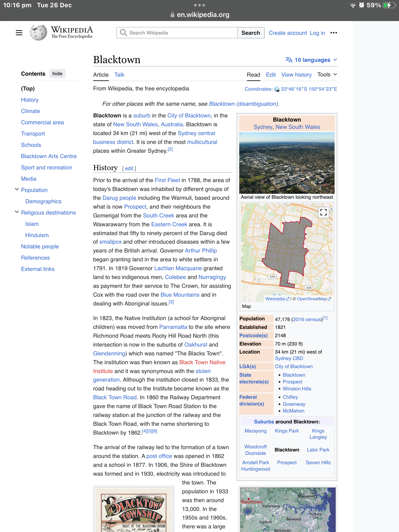399x532 pixels.
Task: Open the Tools dropdown menu
Action: point(327,75)
